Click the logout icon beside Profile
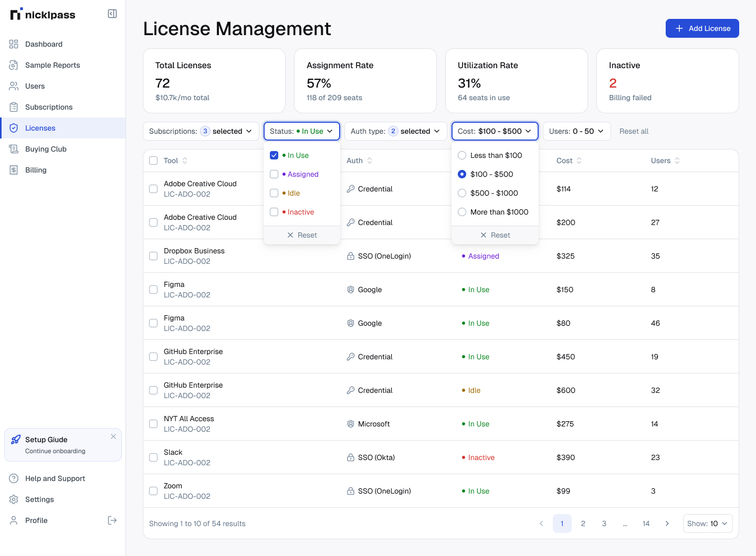Viewport: 756px width, 556px height. (x=112, y=520)
